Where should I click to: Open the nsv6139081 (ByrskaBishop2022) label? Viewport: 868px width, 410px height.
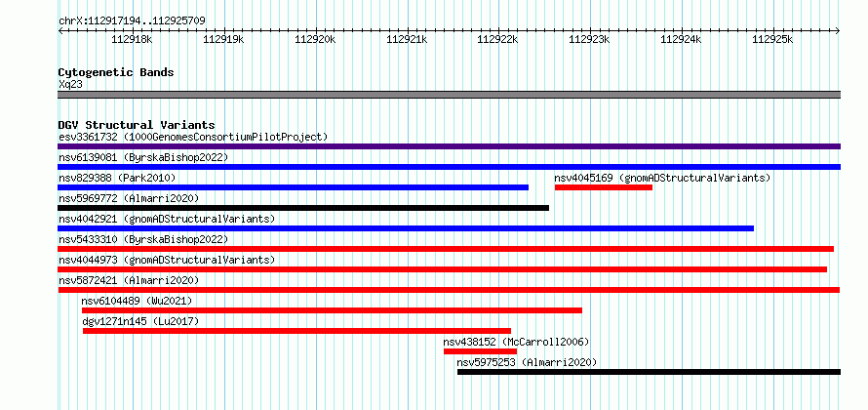[143, 157]
